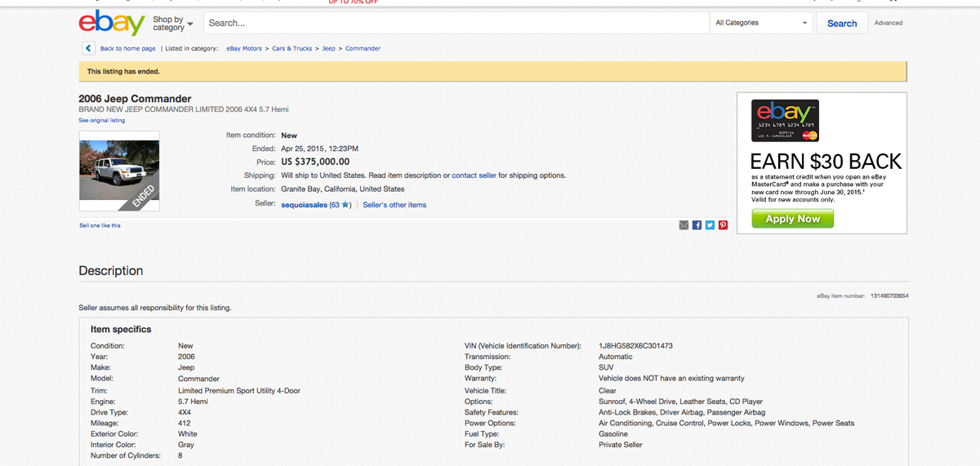Click the Fuel Type value Gasoline
The image size is (980, 466).
pyautogui.click(x=613, y=434)
